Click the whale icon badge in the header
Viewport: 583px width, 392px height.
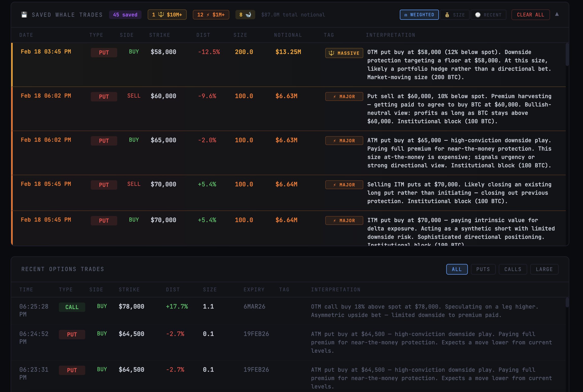245,14
